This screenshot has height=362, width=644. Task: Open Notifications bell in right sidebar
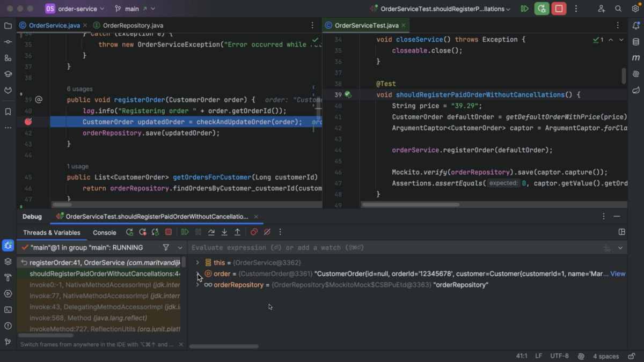coord(636,26)
